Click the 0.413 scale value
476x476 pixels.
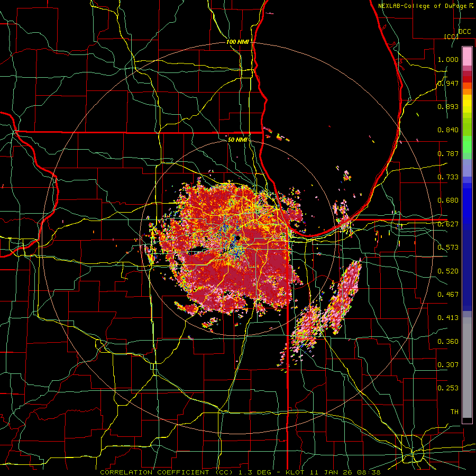tap(448, 318)
